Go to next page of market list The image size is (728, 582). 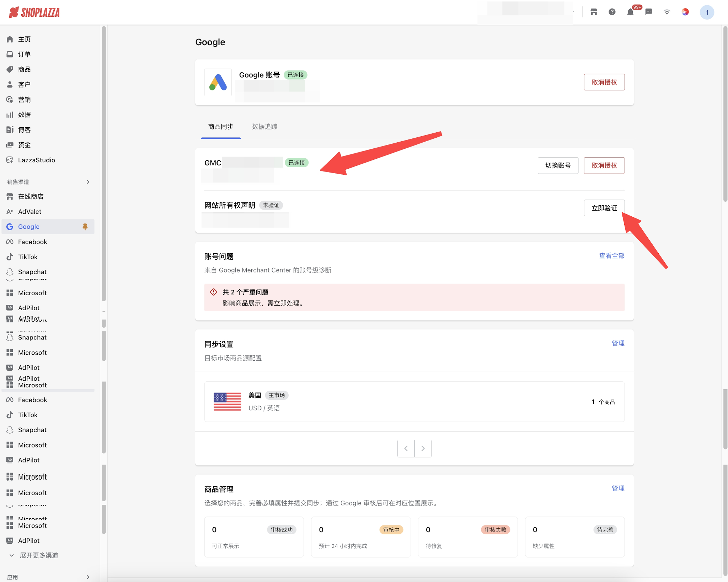pos(423,448)
